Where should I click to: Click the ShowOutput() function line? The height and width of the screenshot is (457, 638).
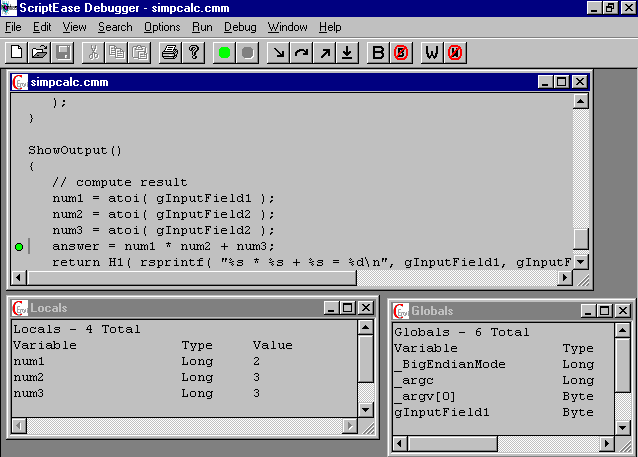point(75,150)
